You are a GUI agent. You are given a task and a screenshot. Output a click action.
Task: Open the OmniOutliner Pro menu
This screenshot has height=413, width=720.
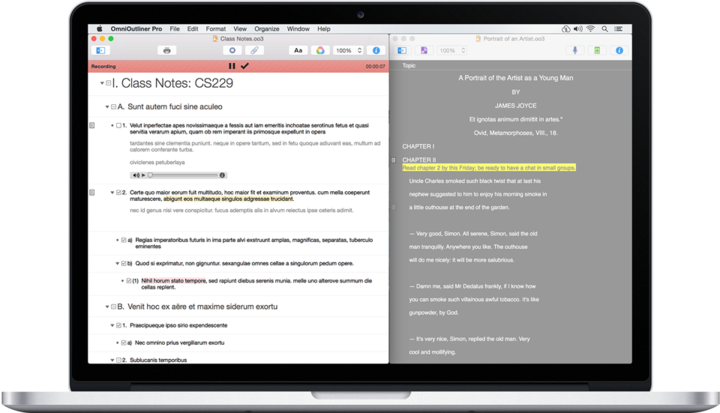pos(136,29)
